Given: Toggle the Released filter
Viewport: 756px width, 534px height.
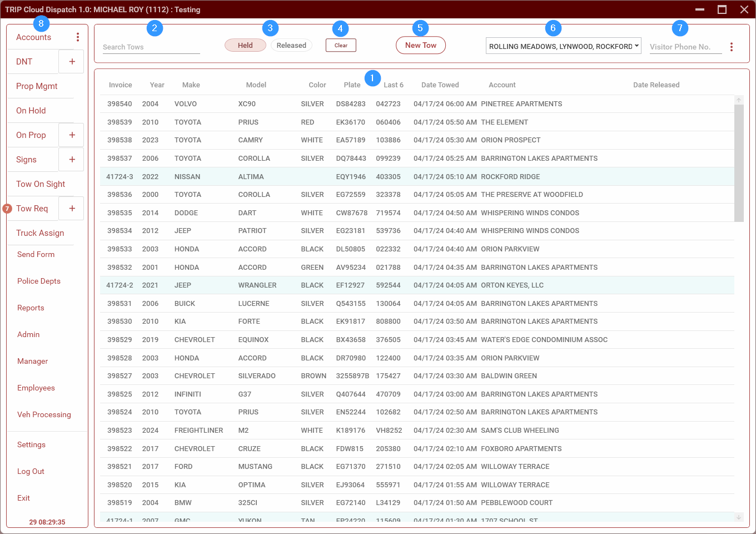Looking at the screenshot, I should pyautogui.click(x=291, y=46).
